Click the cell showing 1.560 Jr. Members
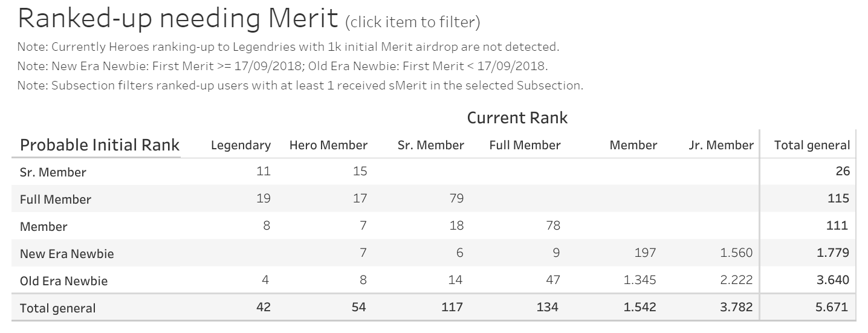The image size is (868, 333). (x=736, y=253)
